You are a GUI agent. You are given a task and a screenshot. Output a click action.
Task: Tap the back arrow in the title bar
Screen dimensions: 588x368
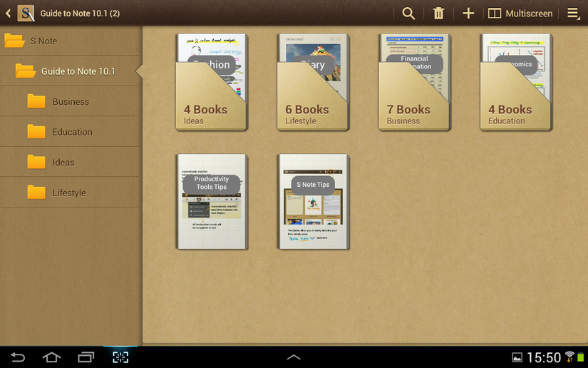pos(8,14)
